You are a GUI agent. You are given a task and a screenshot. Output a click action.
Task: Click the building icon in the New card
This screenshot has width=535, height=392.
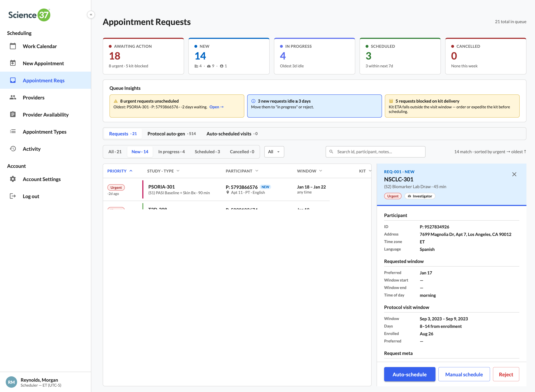pos(196,66)
